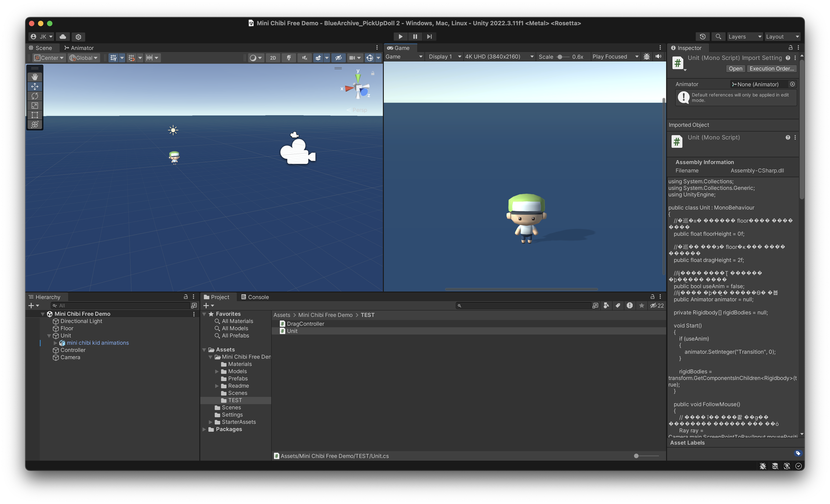Image resolution: width=830 pixels, height=504 pixels.
Task: Click the Execution Order button
Action: 772,68
